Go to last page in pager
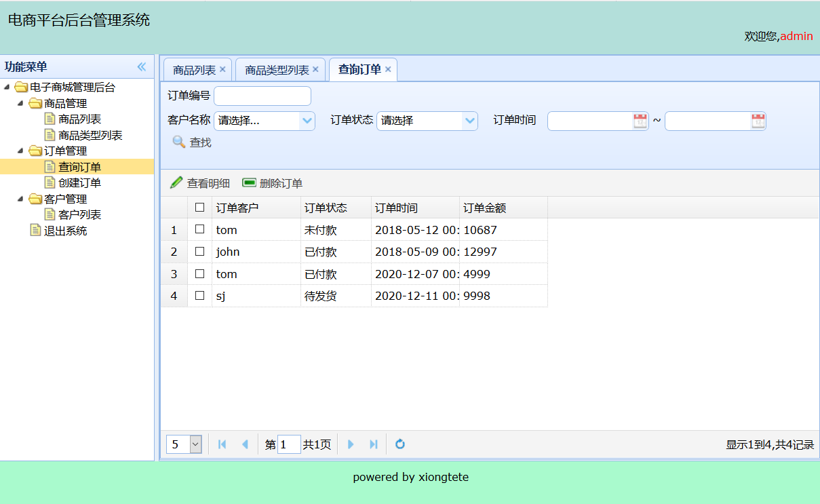The width and height of the screenshot is (820, 504). [x=373, y=444]
